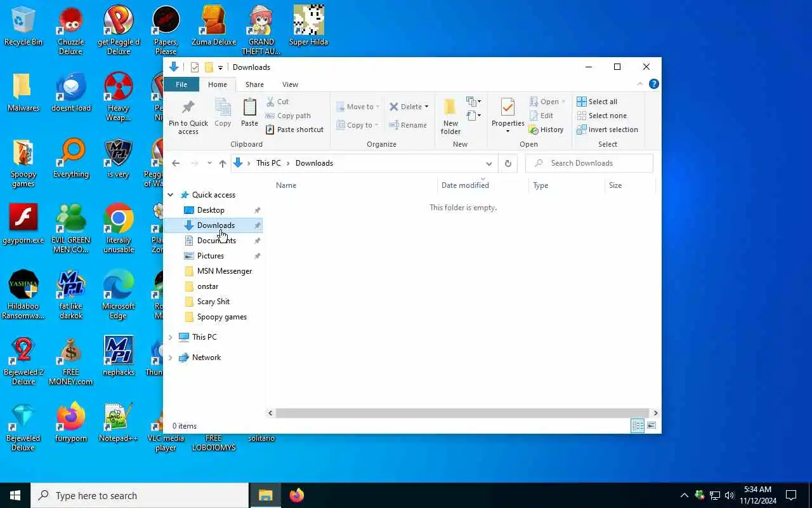Select Super Hilda desktop icon
The width and height of the screenshot is (812, 508).
point(309,27)
